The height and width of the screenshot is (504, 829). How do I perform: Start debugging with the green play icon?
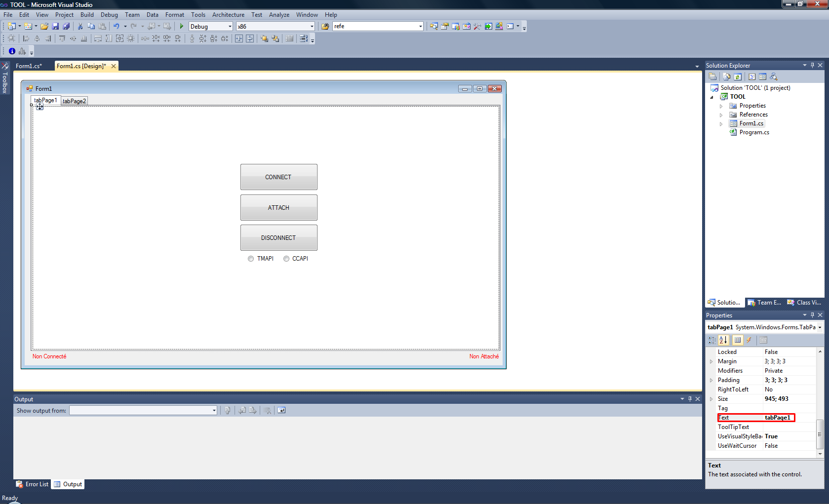[x=181, y=26]
